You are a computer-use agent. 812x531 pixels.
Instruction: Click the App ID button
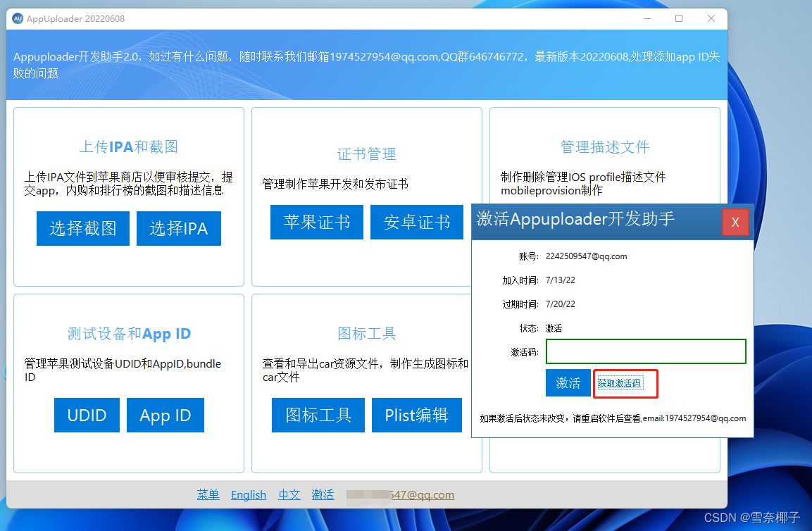click(165, 415)
